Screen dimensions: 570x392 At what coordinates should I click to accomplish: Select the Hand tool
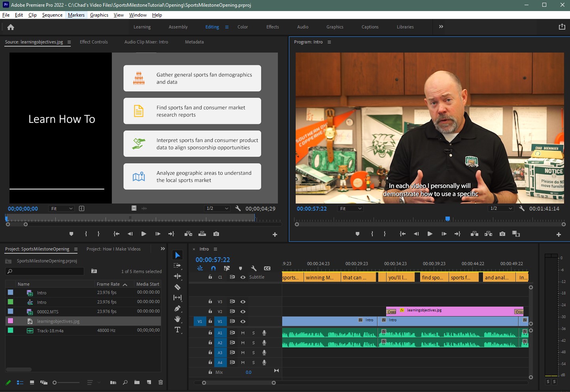click(177, 319)
